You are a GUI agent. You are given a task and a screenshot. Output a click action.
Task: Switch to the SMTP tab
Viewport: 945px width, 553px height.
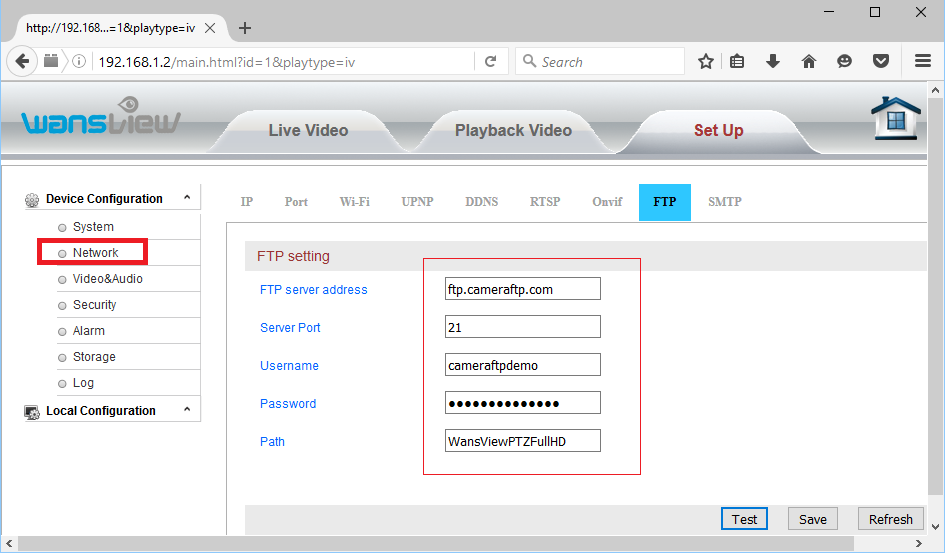click(724, 201)
